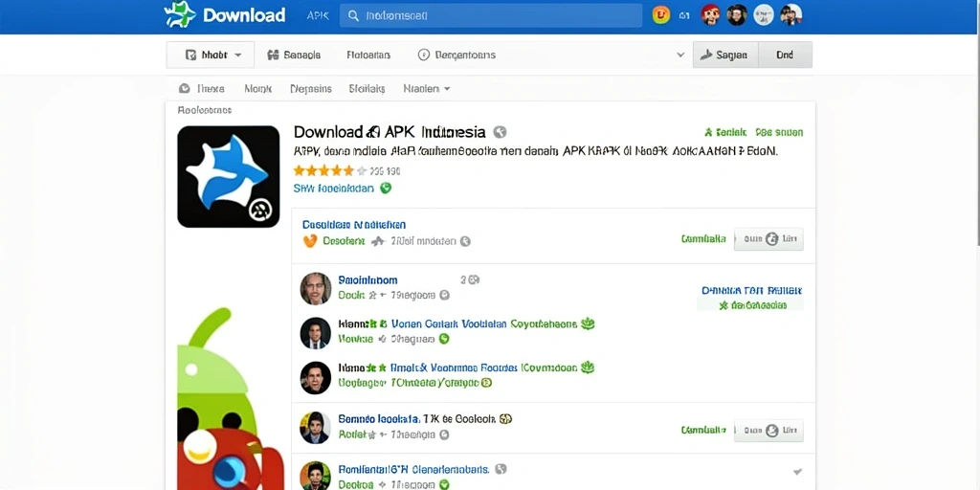Image resolution: width=980 pixels, height=490 pixels.
Task: Click the green circle icon after 'TOhteata Yoraiyce'
Action: 486,383
